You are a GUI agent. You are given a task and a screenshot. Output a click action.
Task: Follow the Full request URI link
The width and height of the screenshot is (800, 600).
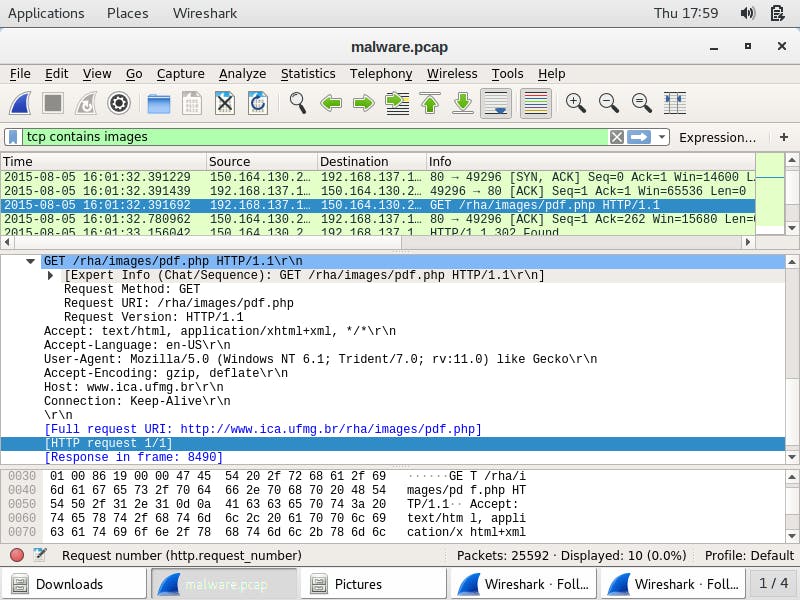(263, 429)
